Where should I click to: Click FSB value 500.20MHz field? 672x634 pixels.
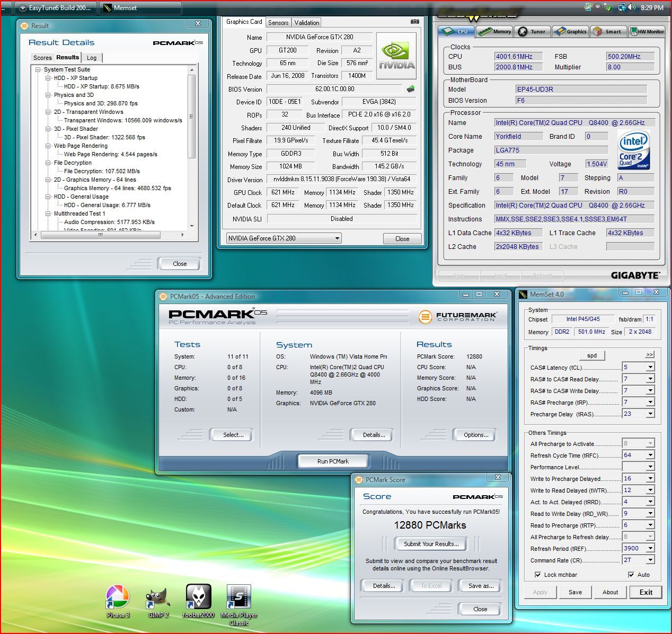630,56
